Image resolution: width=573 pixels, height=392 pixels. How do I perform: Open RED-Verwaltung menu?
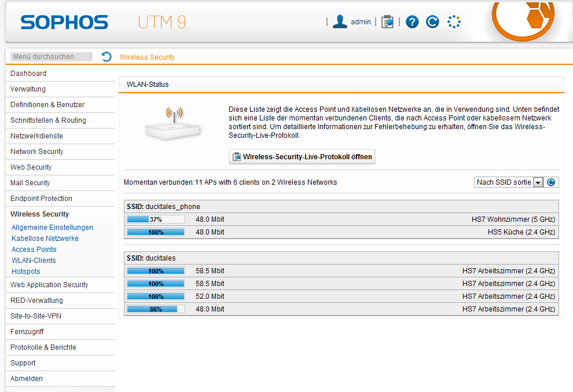point(60,301)
